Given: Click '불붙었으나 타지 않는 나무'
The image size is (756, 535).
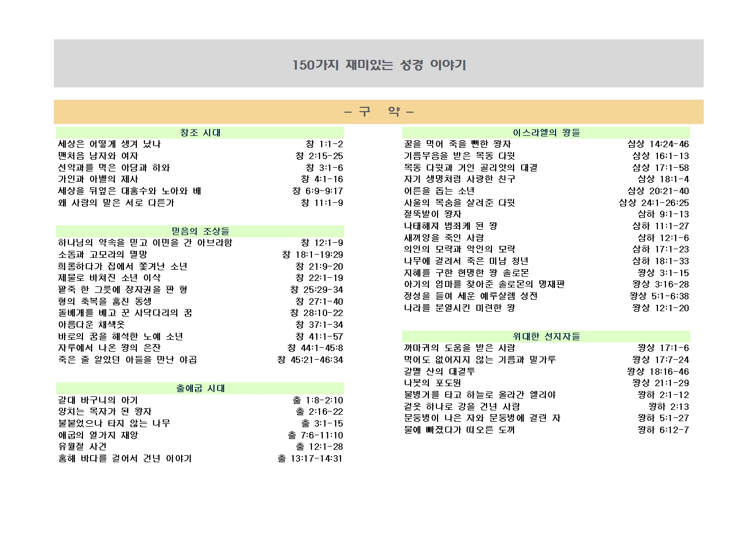Looking at the screenshot, I should point(114,423).
